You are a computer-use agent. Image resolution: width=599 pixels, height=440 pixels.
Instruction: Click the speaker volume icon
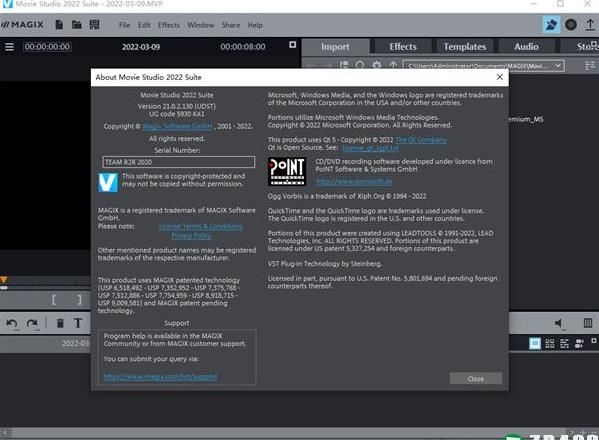pos(559,324)
